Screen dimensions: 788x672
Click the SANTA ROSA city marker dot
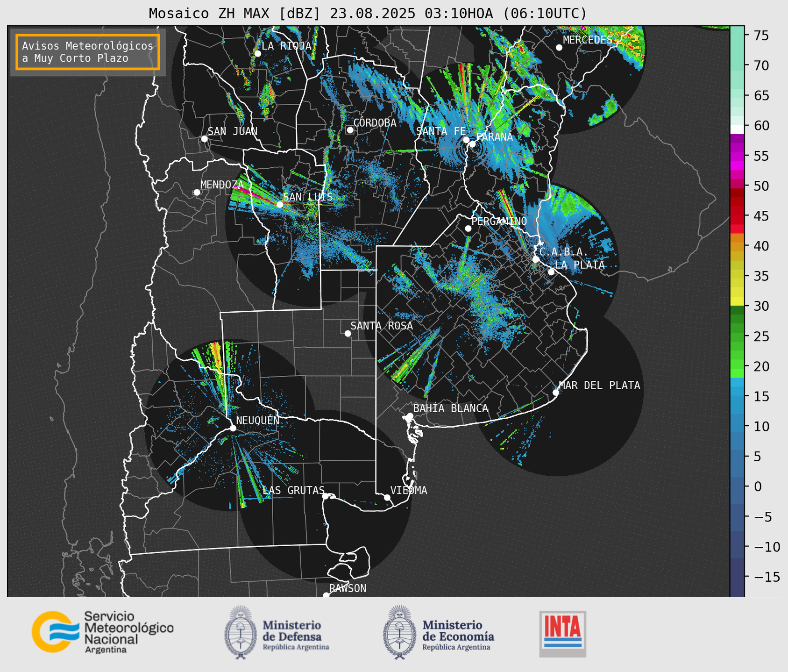point(348,334)
